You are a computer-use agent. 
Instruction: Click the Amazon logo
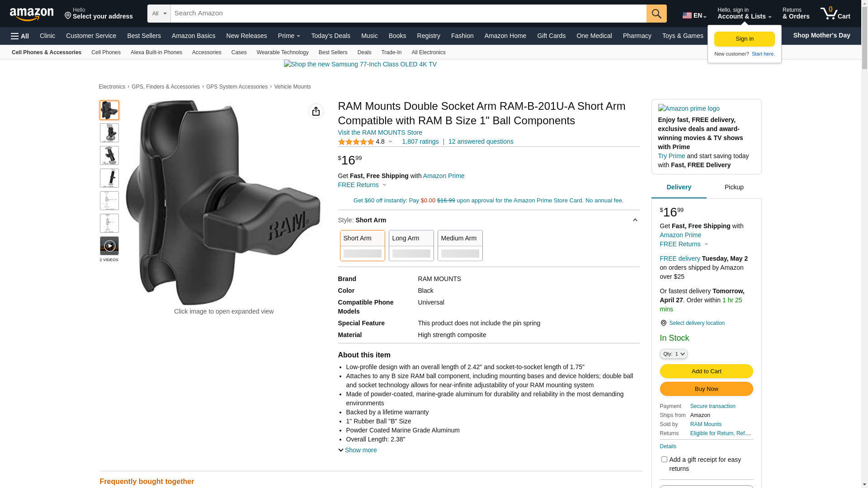pos(32,14)
